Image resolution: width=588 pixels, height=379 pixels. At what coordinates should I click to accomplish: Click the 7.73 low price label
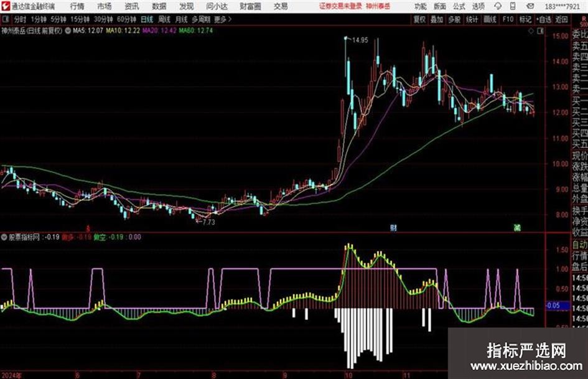pos(208,222)
